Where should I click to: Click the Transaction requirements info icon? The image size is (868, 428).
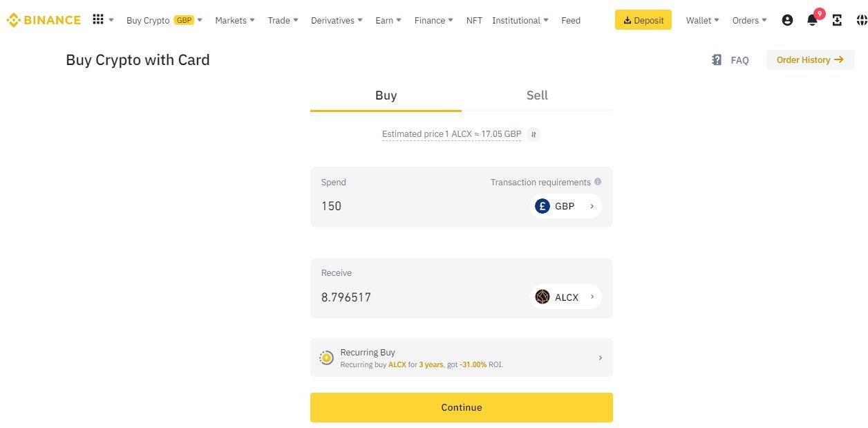coord(598,182)
